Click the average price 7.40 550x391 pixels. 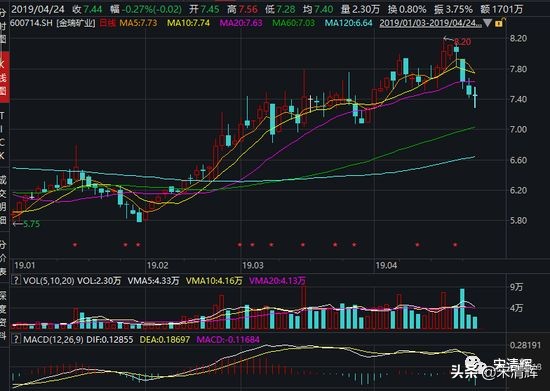(x=323, y=9)
